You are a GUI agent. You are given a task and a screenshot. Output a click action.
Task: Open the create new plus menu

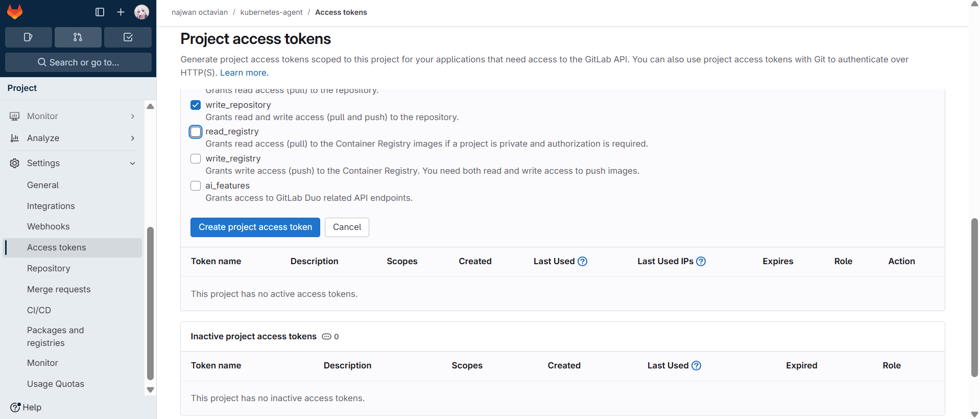click(121, 12)
